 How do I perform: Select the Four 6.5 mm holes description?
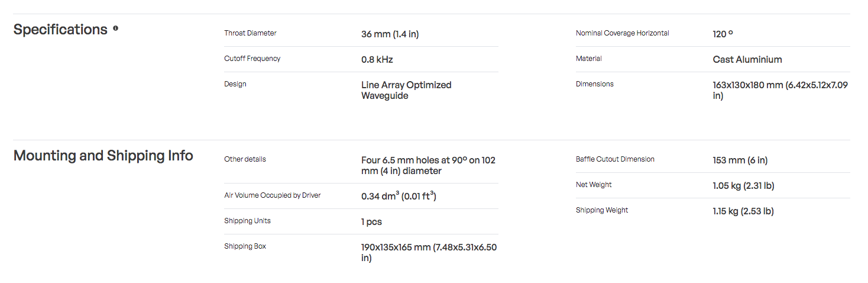[x=428, y=166]
